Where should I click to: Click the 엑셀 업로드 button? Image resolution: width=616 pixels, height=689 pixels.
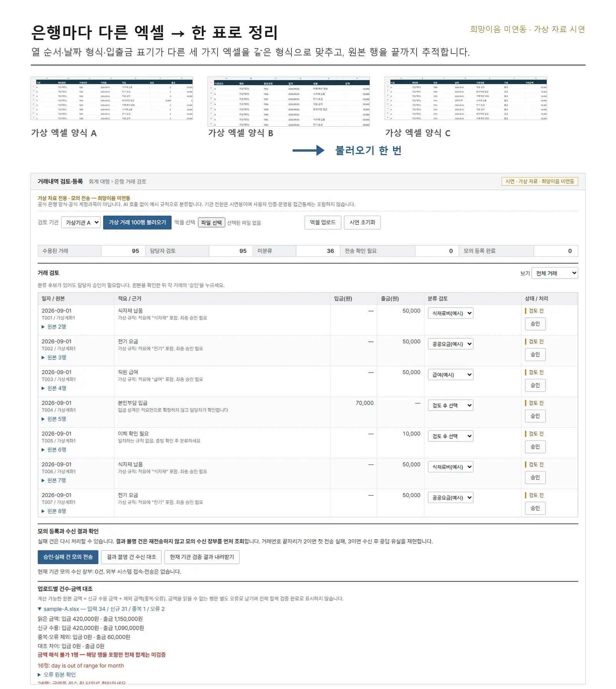pos(323,222)
